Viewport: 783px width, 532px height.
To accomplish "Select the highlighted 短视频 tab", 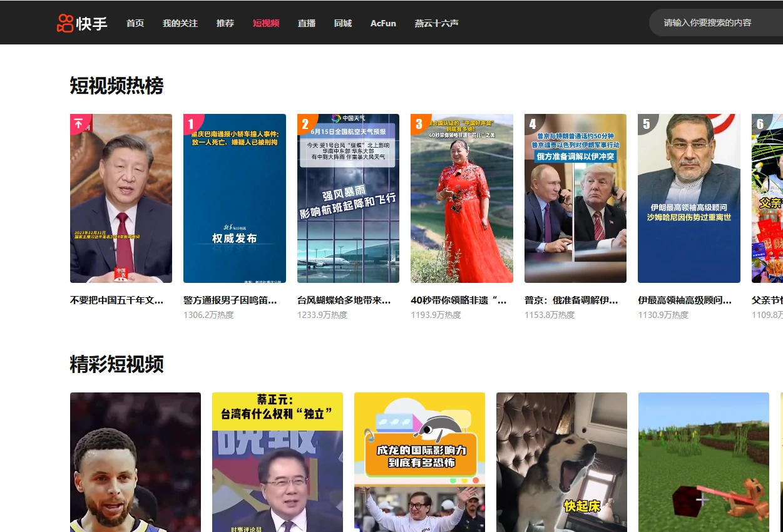I will [266, 23].
